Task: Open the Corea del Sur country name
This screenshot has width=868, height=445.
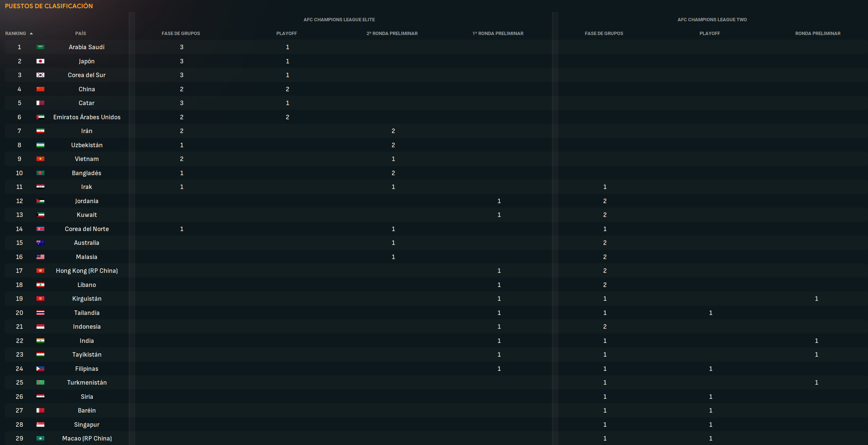Action: [x=86, y=75]
